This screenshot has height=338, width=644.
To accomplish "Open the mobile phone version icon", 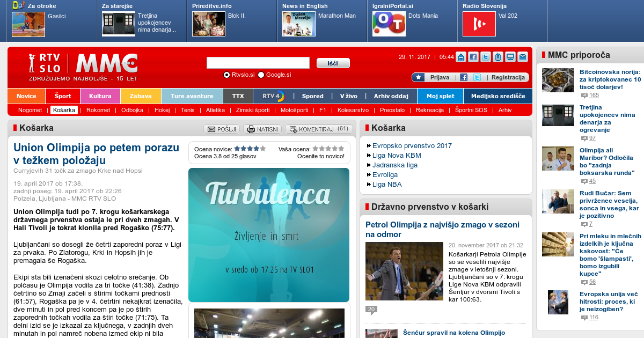I will click(497, 57).
